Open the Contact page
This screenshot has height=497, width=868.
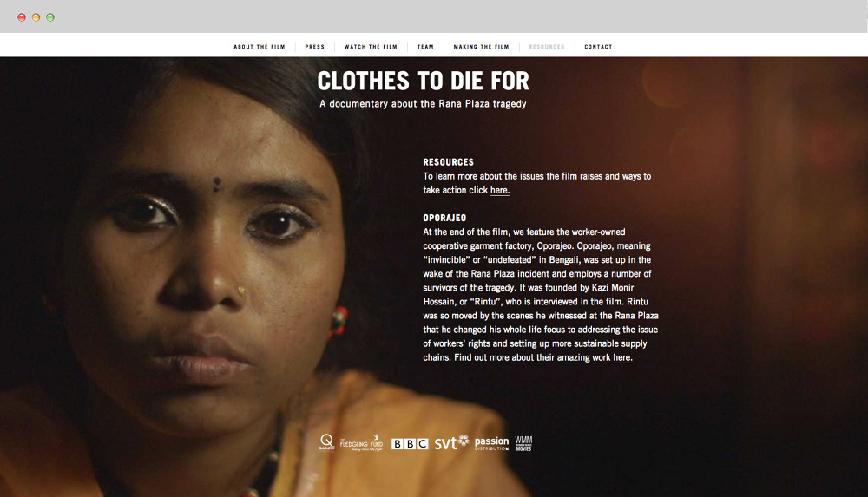click(598, 47)
